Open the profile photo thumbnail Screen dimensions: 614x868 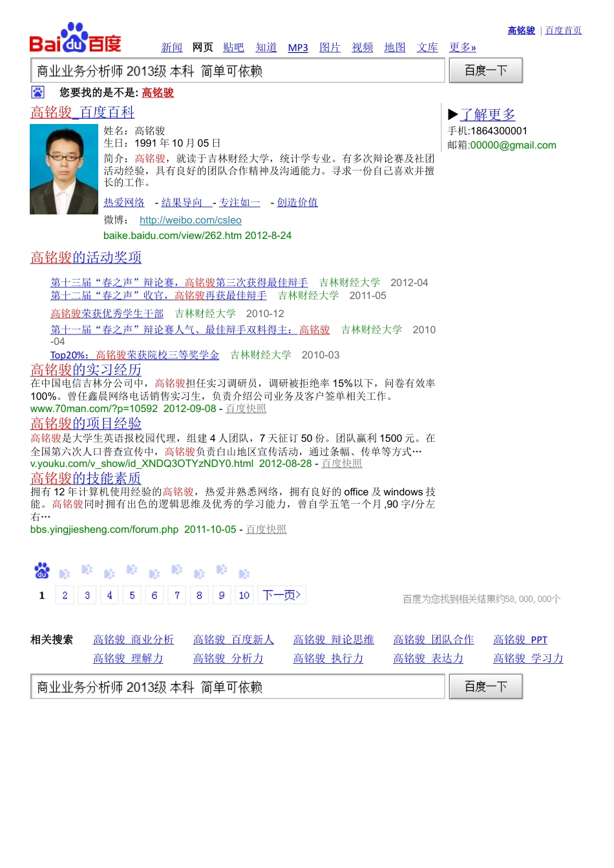pyautogui.click(x=64, y=169)
